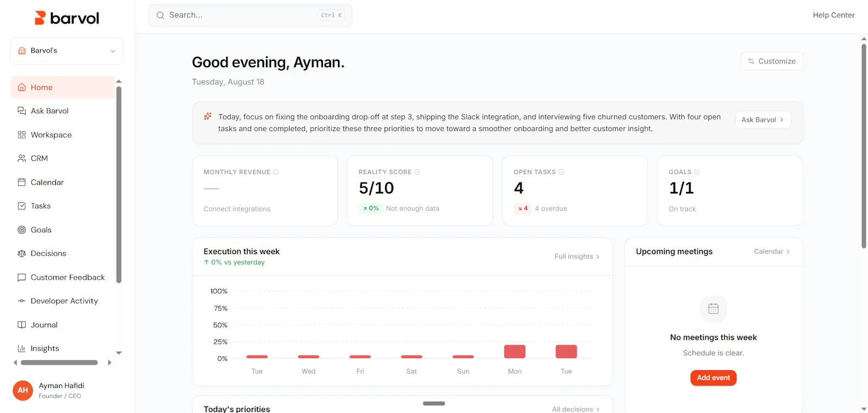Open the CRM people icon
This screenshot has width=868, height=413.
[x=22, y=158]
